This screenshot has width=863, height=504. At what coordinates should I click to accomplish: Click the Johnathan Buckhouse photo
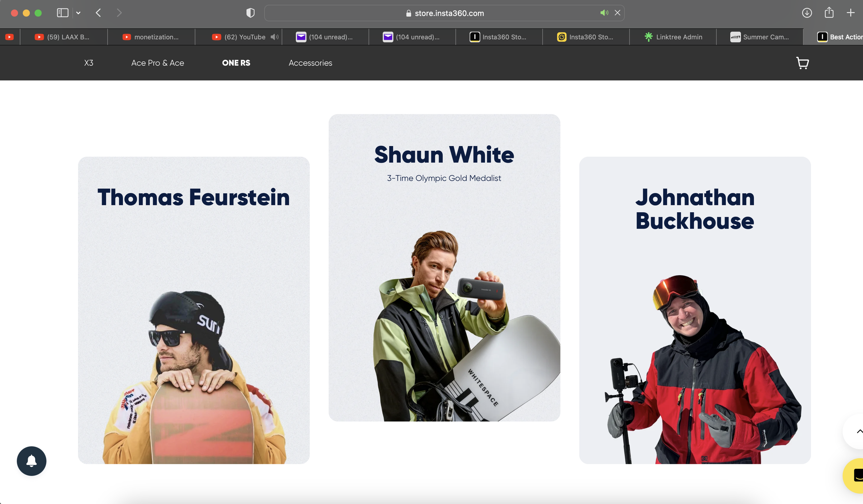(x=702, y=369)
